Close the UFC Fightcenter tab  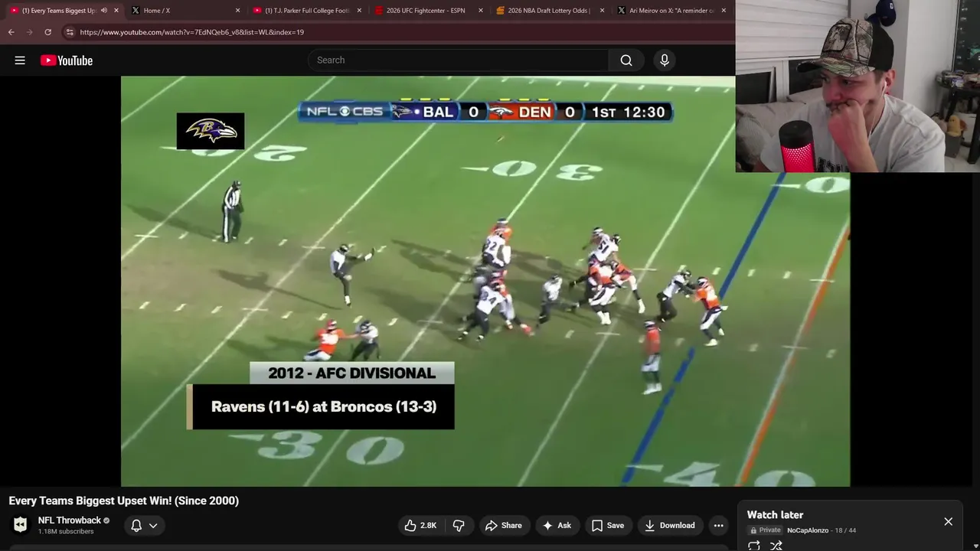[x=481, y=11]
